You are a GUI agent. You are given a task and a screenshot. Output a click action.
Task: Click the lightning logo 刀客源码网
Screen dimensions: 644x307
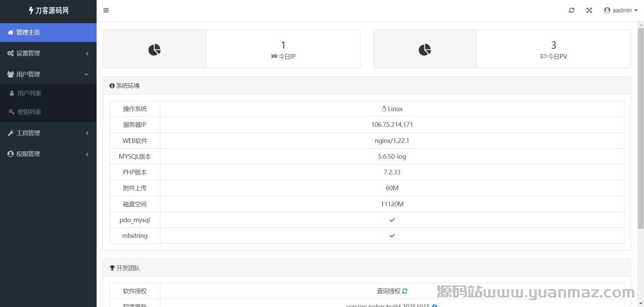tap(48, 11)
